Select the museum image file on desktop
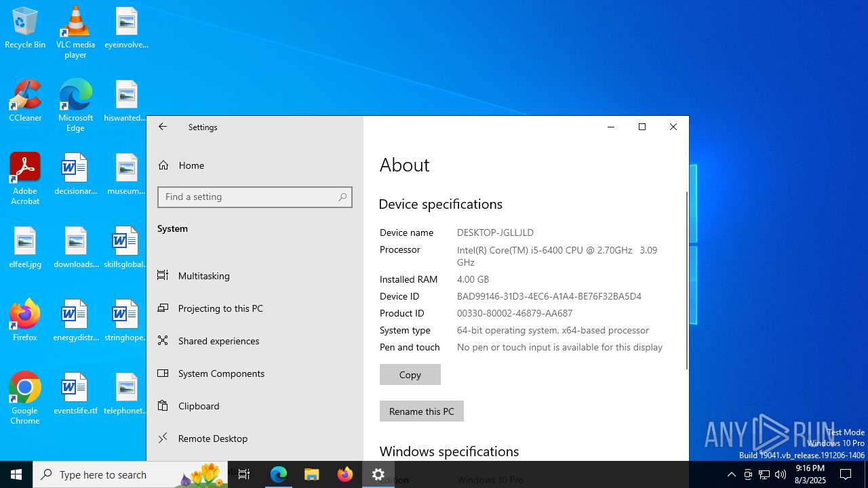 [x=126, y=174]
